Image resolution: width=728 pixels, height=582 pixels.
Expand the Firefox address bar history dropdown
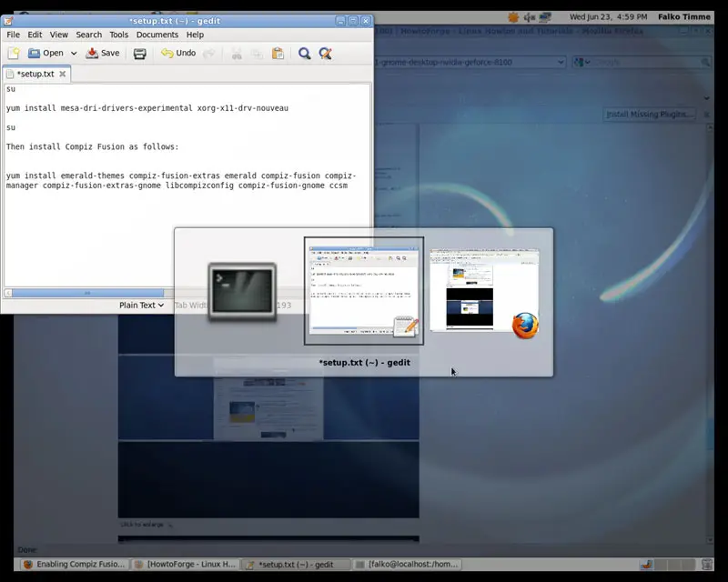point(561,62)
